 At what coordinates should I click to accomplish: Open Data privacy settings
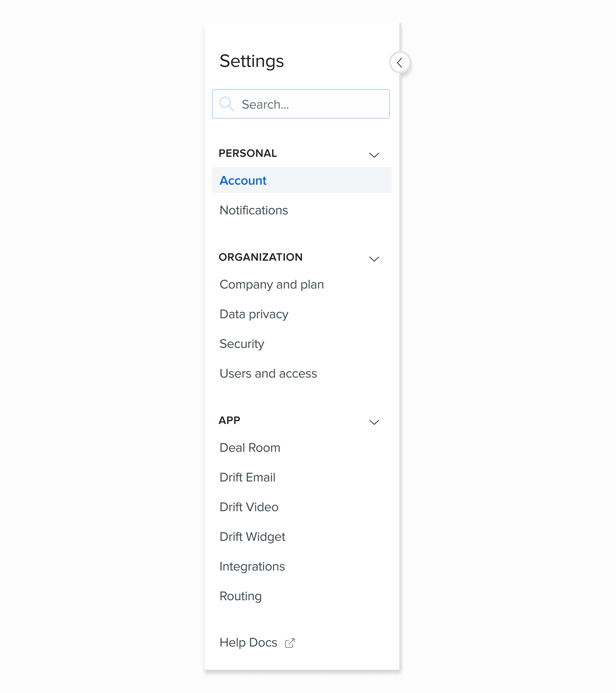(x=254, y=314)
